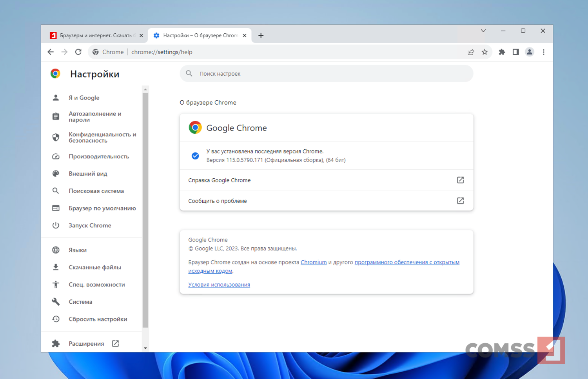Click the download icon beside Скачанные файлы
This screenshot has height=379, width=588.
56,267
